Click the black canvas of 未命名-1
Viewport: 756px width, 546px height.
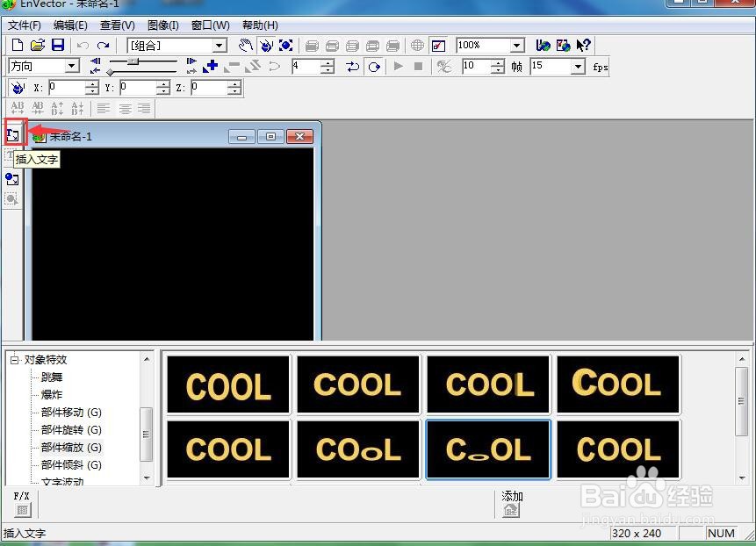point(172,244)
